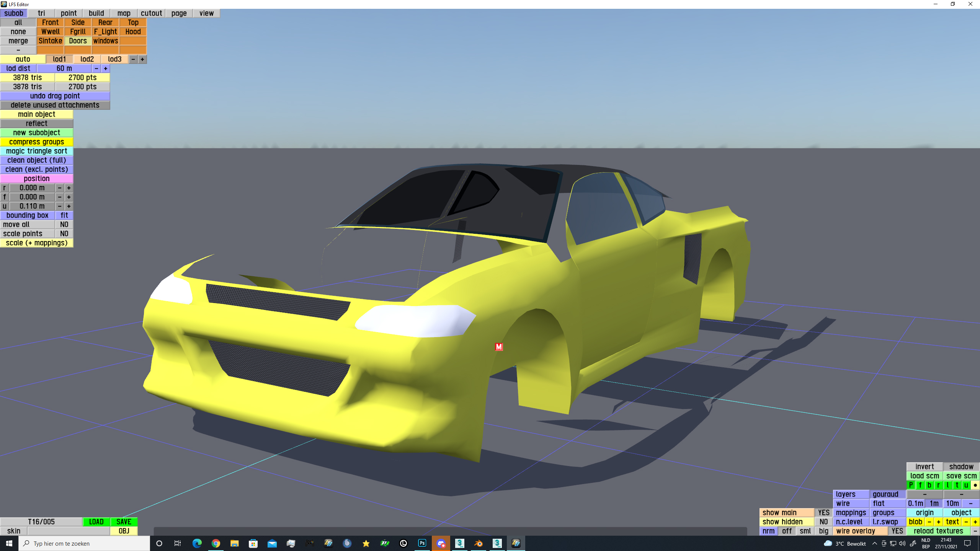The height and width of the screenshot is (551, 980).
Task: Open Blender from the taskbar
Action: 478,543
